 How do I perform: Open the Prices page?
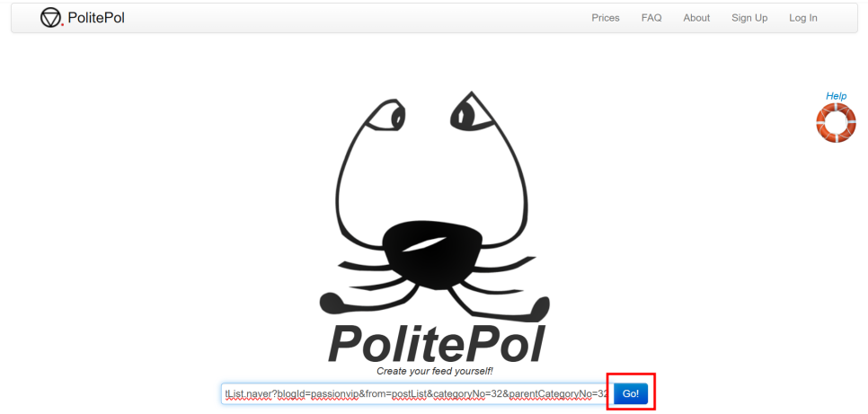coord(606,18)
